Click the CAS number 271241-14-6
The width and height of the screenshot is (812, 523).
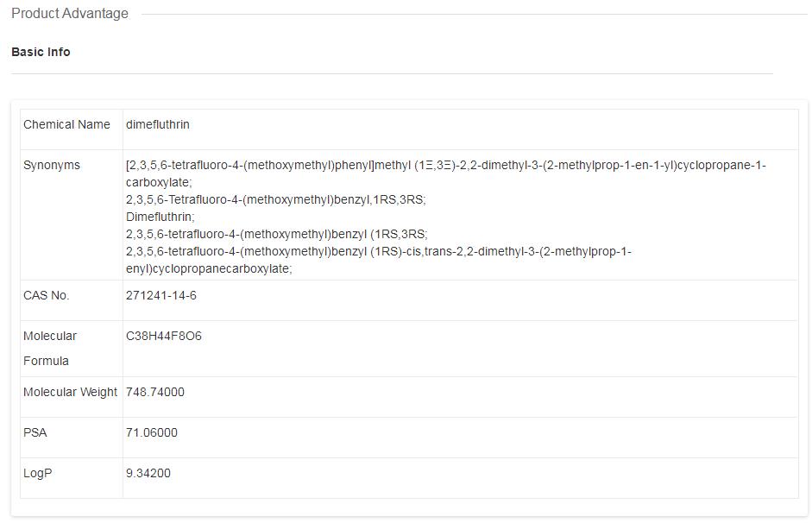pyautogui.click(x=161, y=295)
